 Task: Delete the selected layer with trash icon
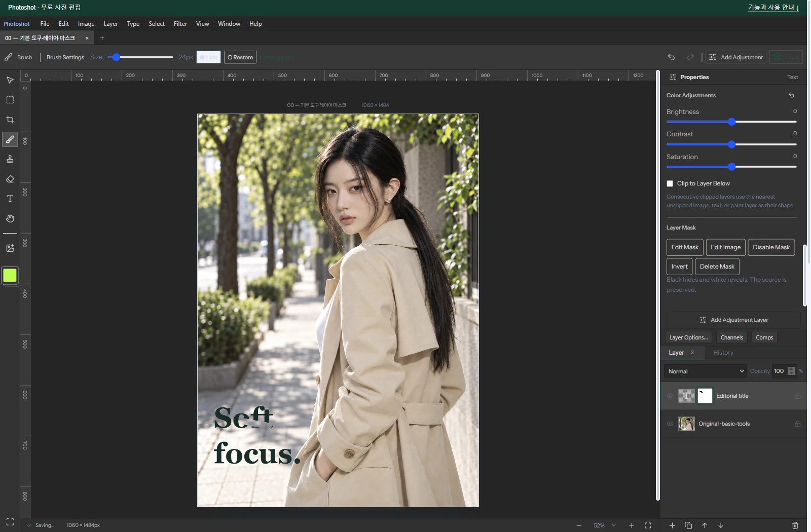(795, 525)
